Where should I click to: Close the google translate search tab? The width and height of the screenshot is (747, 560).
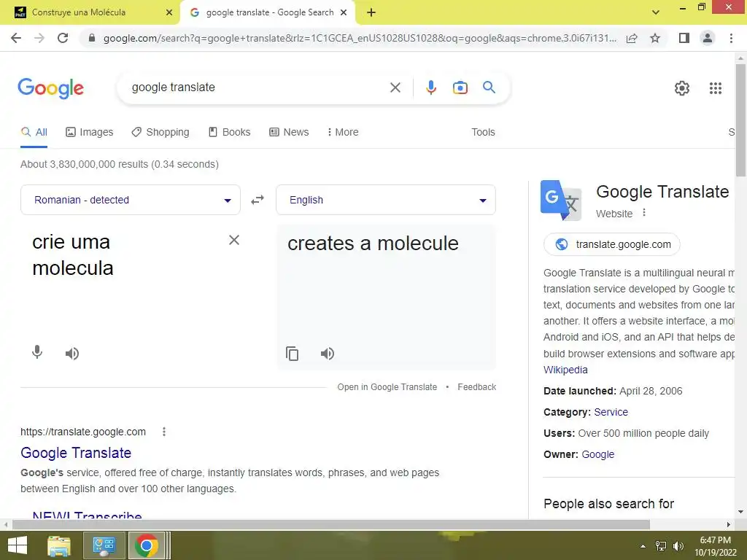click(x=344, y=12)
